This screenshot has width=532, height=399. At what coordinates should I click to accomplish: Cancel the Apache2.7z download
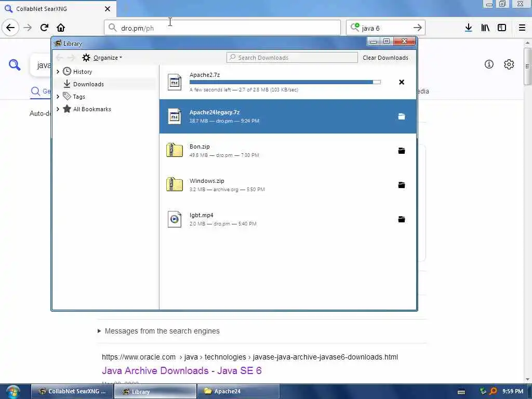coord(402,82)
